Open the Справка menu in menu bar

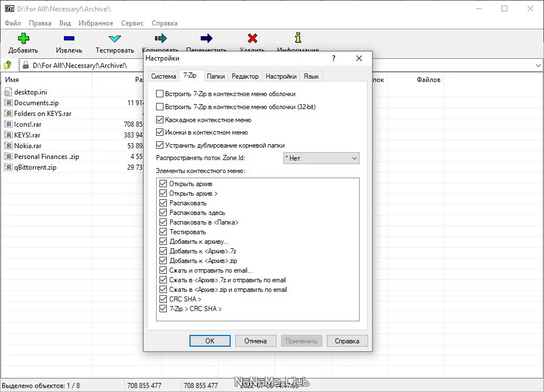click(165, 23)
